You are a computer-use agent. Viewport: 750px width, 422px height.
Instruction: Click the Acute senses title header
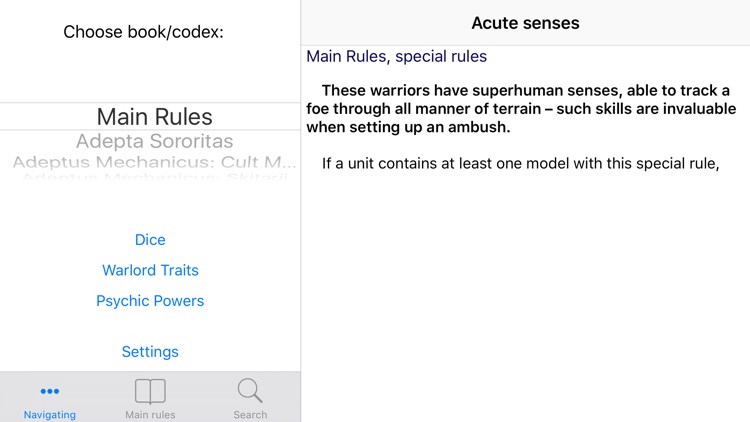[x=525, y=23]
